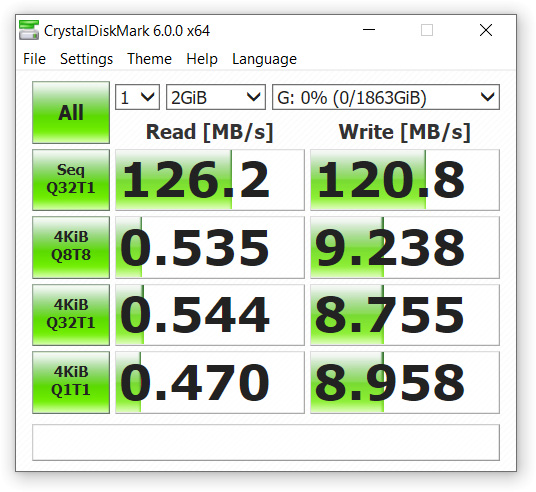The height and width of the screenshot is (492, 536).
Task: Expand the G: drive selection dropdown
Action: tap(386, 97)
